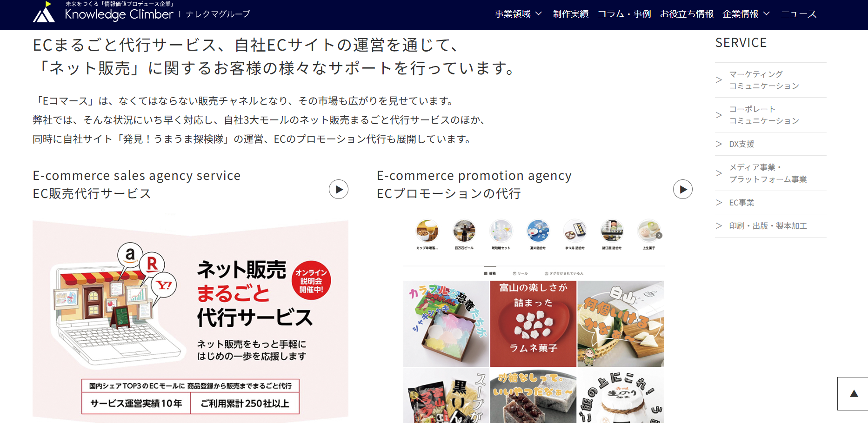
Task: Click arrow icon beside ECプロモーションの代行
Action: click(683, 189)
